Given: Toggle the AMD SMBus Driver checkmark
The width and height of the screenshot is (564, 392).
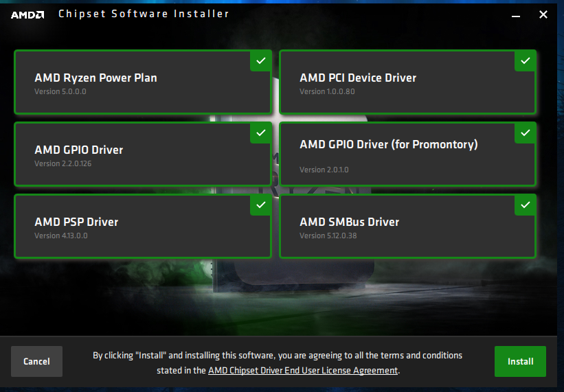Looking at the screenshot, I should (x=526, y=205).
